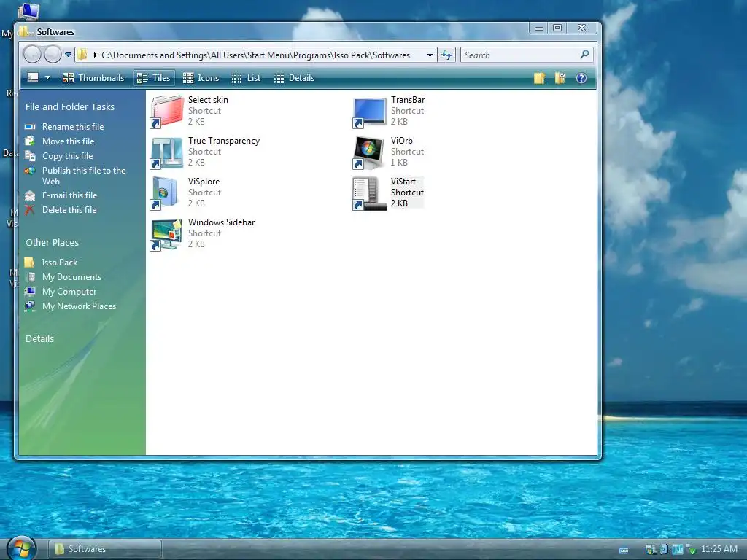Open the Select skin shortcut icon
The image size is (747, 560).
(167, 112)
